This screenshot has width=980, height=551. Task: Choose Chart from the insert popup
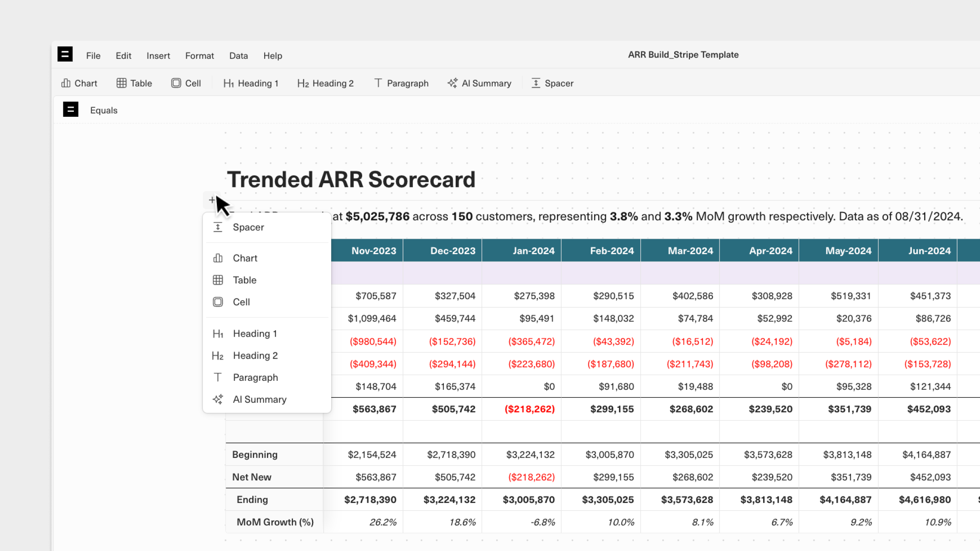pos(245,258)
